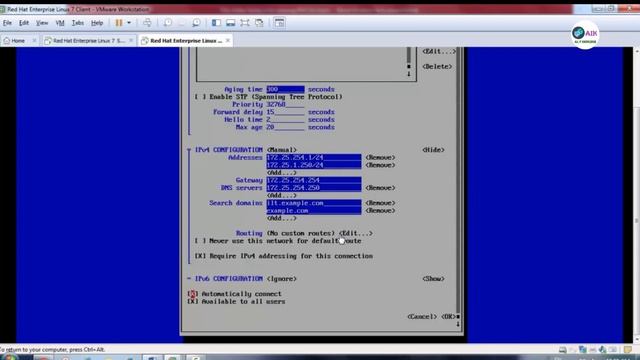Toggle Enable STP (Spanning Tree Protocol) checkbox
This screenshot has width=640, height=360.
pyautogui.click(x=200, y=97)
